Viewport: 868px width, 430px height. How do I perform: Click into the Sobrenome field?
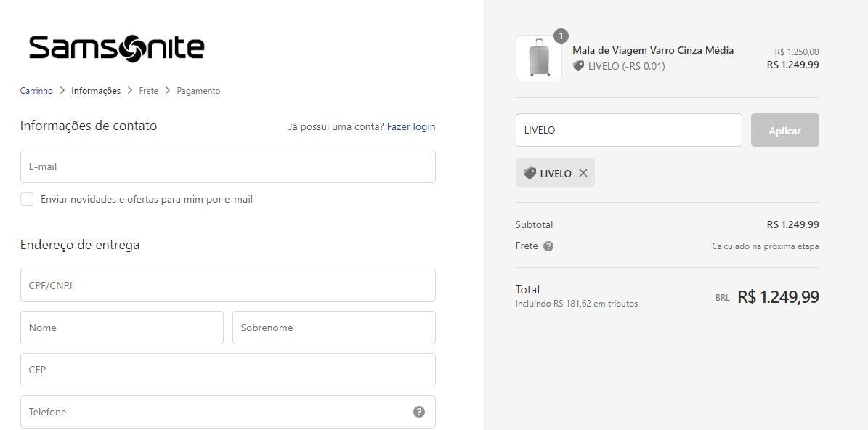[x=334, y=328]
